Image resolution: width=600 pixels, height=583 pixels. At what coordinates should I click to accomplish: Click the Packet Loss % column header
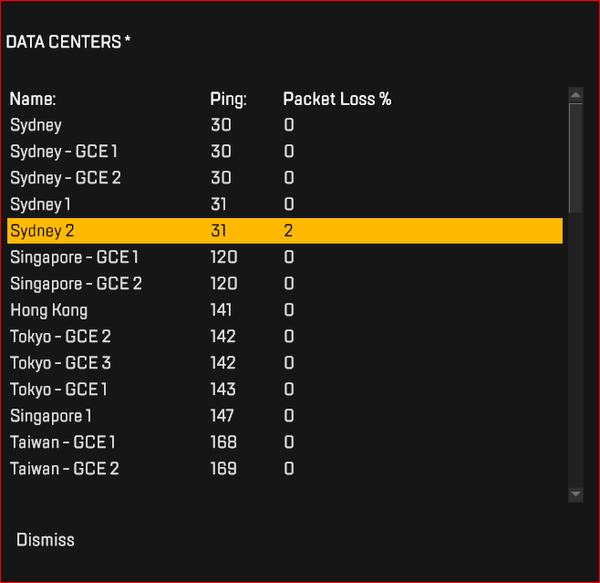pyautogui.click(x=337, y=99)
